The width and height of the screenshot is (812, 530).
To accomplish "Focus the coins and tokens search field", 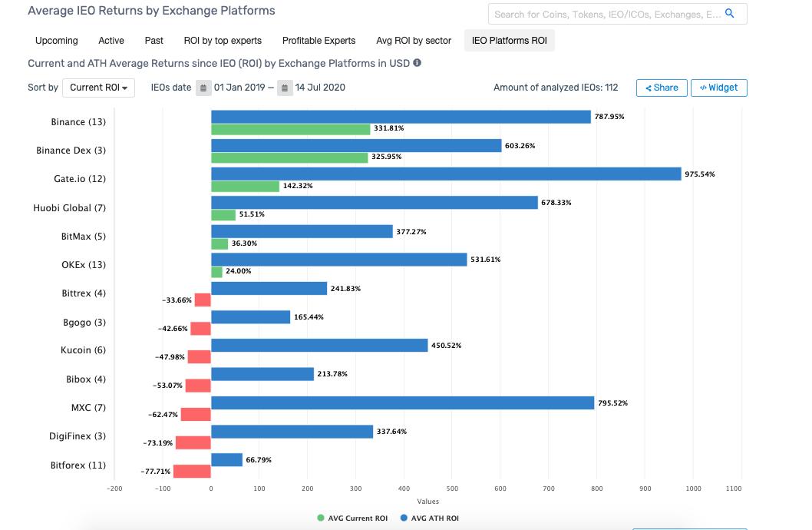I will click(606, 14).
